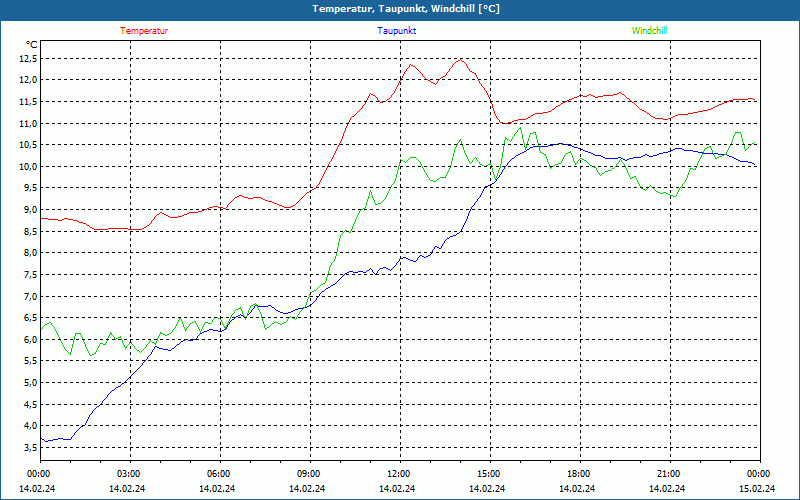Click the 18:00 time label

[x=580, y=474]
